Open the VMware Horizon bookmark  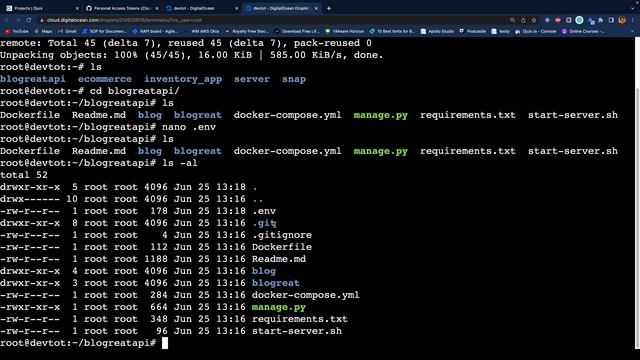pyautogui.click(x=344, y=31)
